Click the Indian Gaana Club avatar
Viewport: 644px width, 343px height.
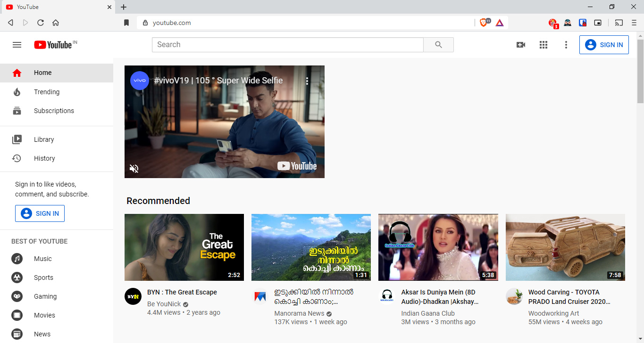(x=387, y=296)
